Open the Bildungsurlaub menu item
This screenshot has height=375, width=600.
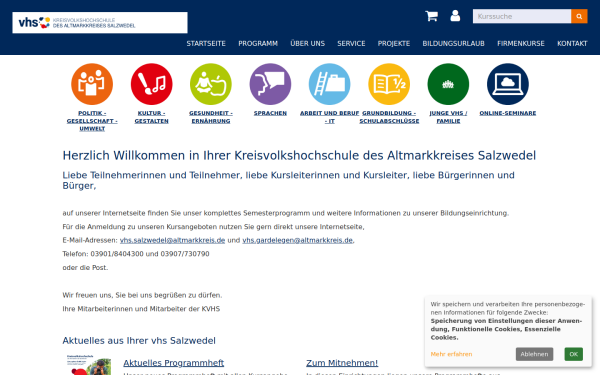[x=453, y=44]
